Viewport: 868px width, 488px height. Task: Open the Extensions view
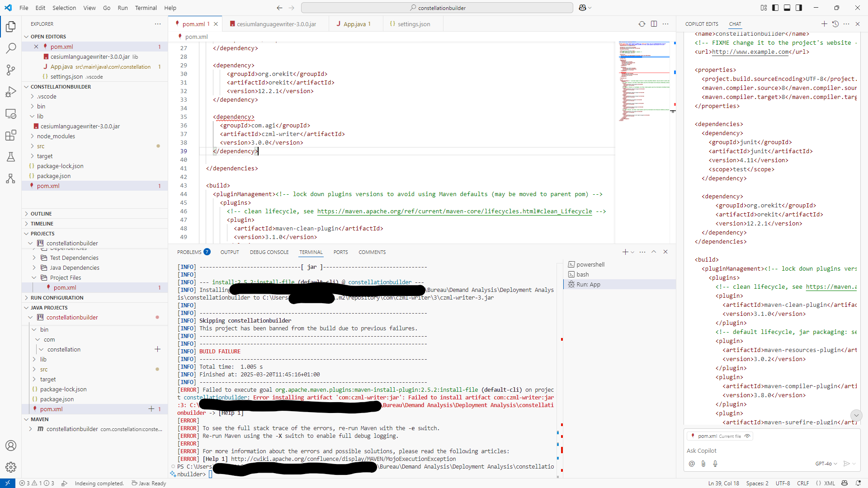point(11,135)
